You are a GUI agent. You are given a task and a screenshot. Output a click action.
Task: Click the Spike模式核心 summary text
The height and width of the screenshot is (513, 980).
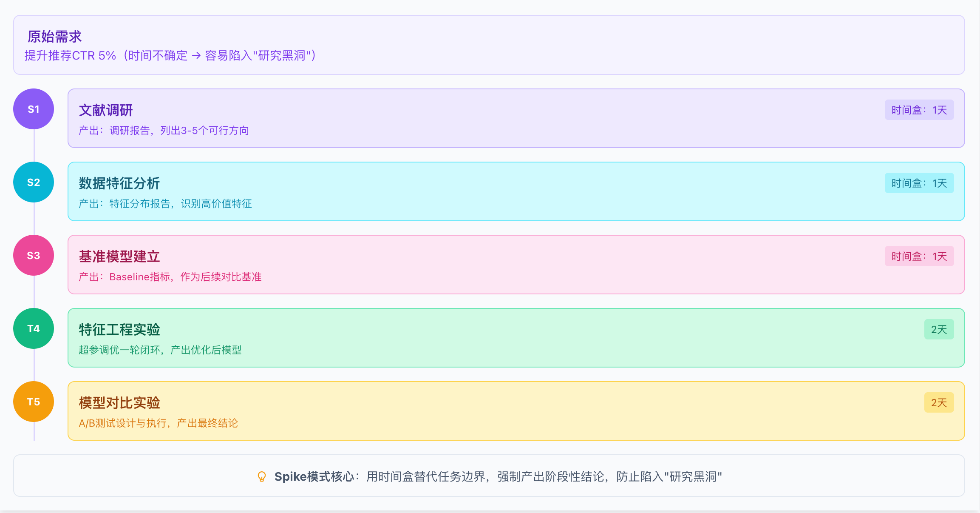point(316,477)
